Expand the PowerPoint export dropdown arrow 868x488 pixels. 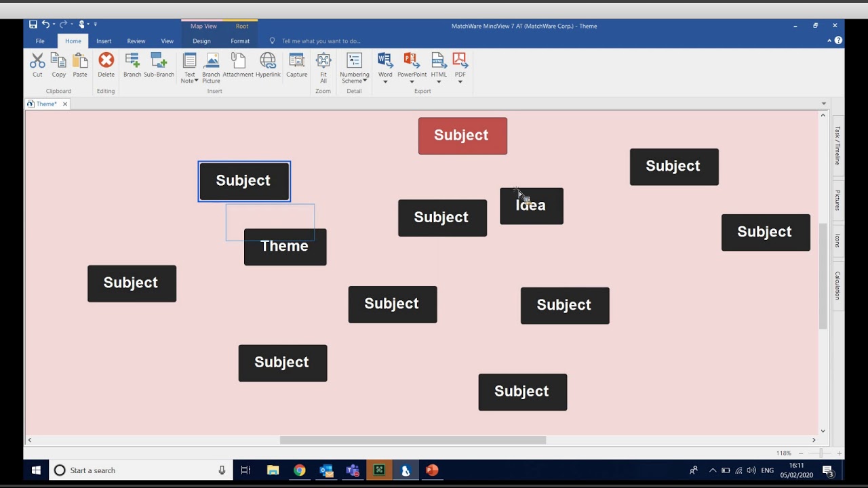click(x=412, y=82)
